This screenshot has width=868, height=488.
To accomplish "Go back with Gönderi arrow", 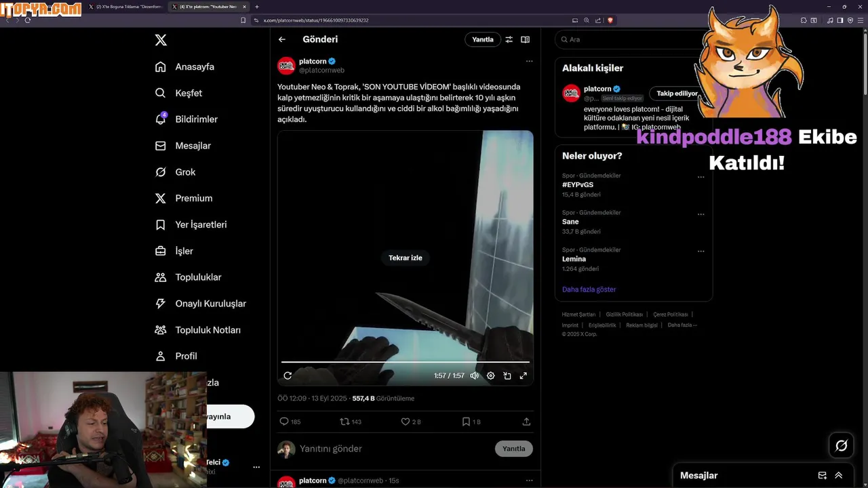I will click(282, 39).
